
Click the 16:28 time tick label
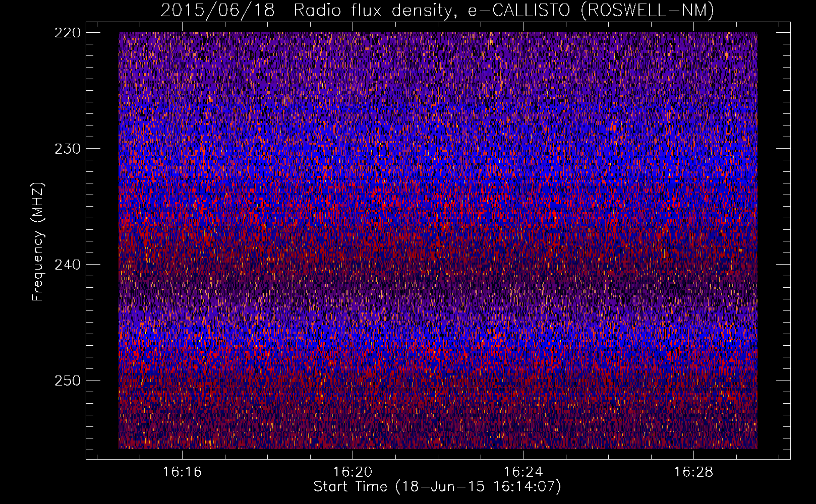[x=694, y=472]
